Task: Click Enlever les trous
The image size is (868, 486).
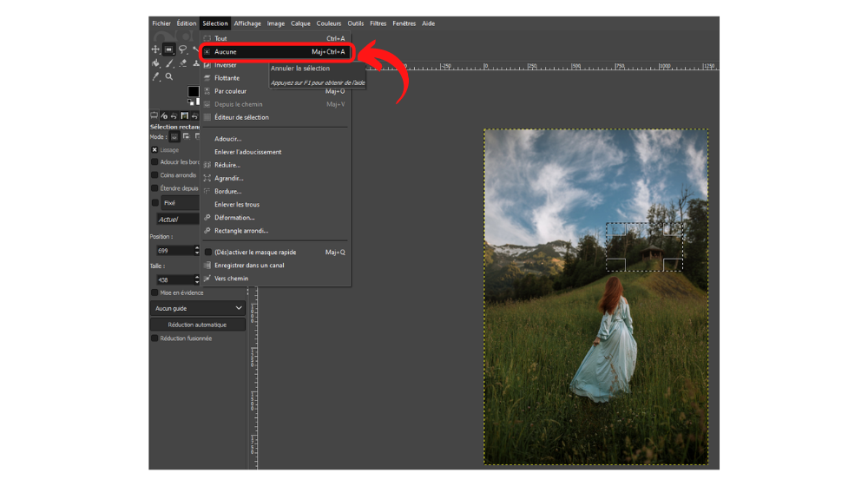Action: (x=276, y=205)
